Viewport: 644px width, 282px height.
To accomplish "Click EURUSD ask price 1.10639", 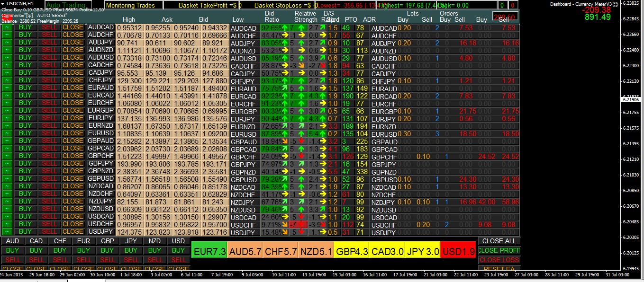I will click(158, 133).
